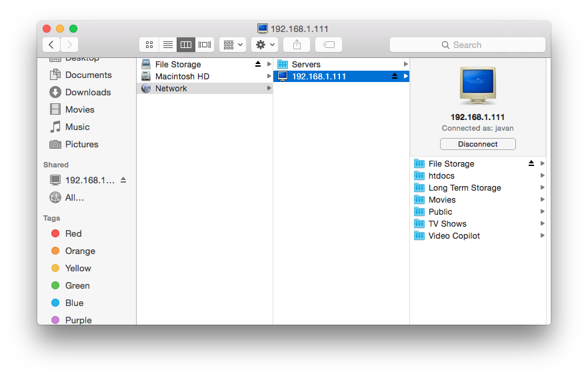
Task: Open the Public share folder
Action: click(x=478, y=212)
